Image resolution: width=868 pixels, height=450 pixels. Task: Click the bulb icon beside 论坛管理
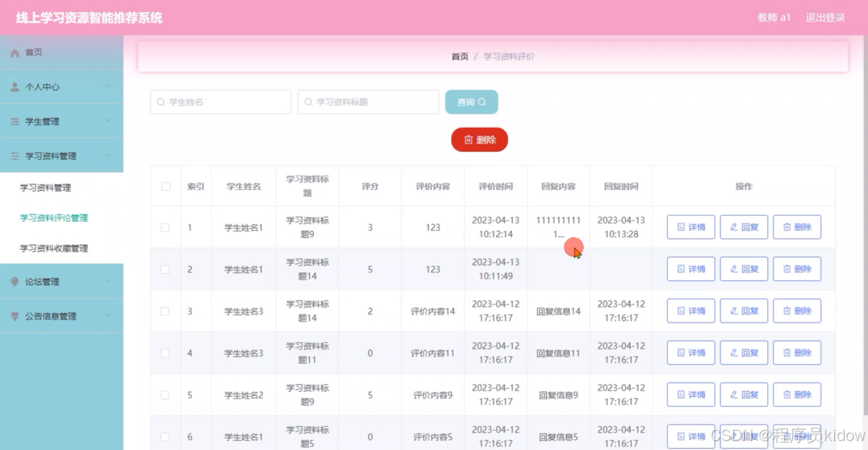tap(15, 282)
